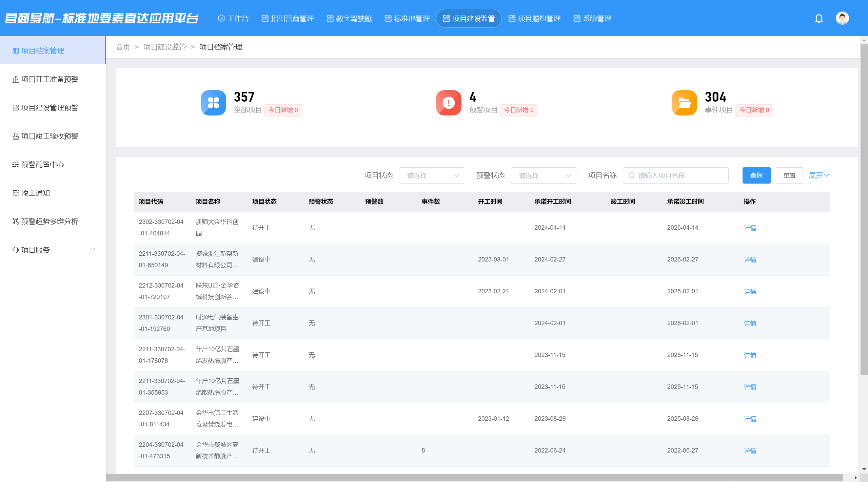The width and height of the screenshot is (868, 482).
Task: Expand more filters with 展开
Action: (x=819, y=175)
